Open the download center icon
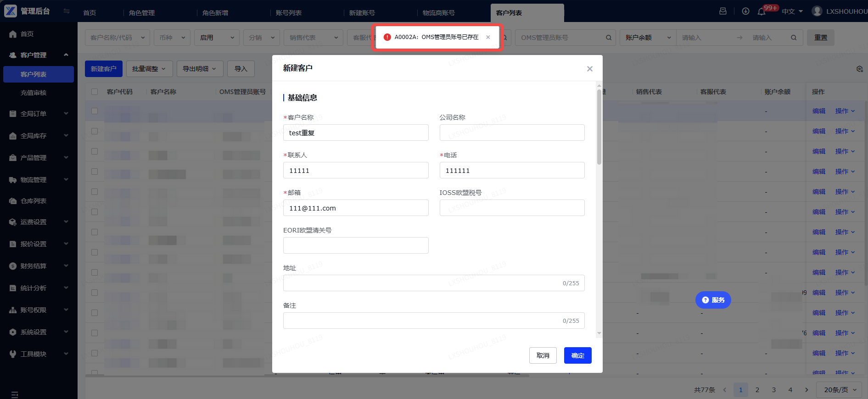868x399 pixels. pyautogui.click(x=746, y=11)
